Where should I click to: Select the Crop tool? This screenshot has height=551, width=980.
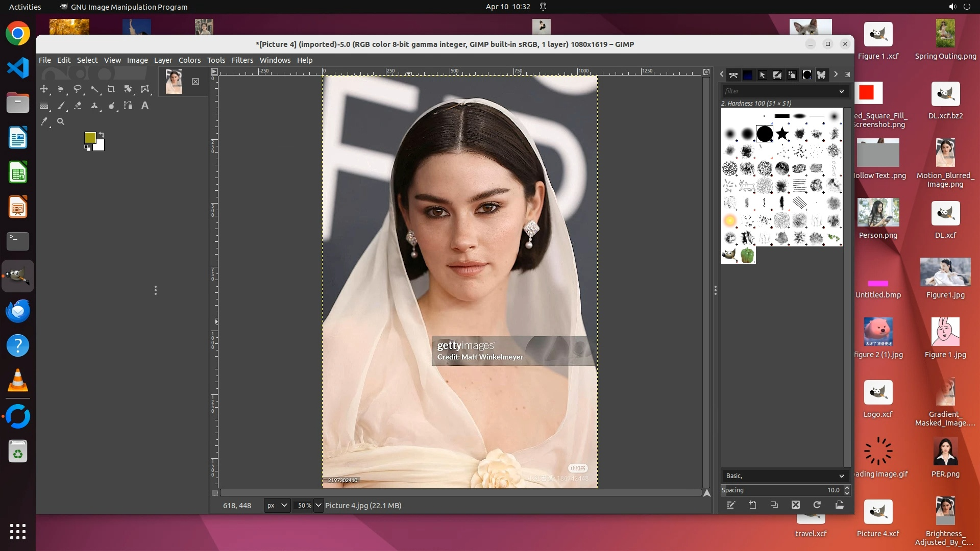[x=111, y=89]
